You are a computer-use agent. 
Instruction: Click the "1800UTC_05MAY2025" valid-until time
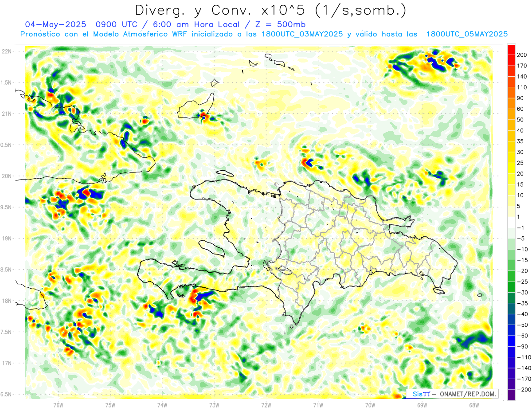467,34
